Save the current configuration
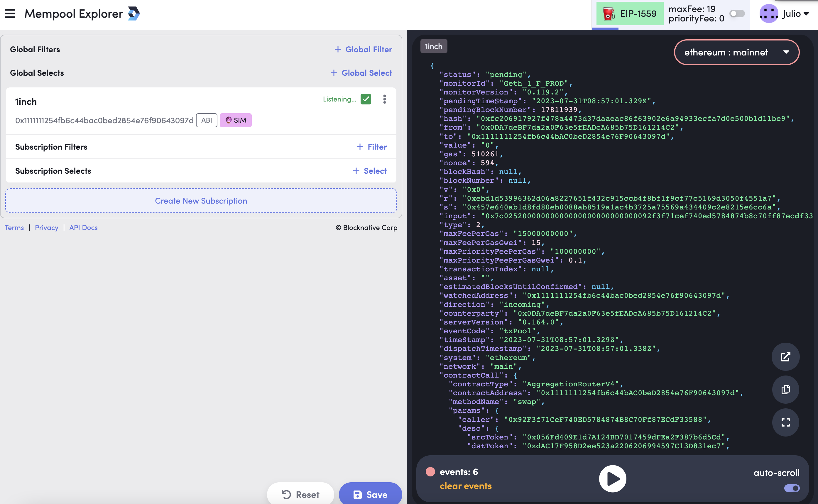This screenshot has width=818, height=504. point(370,494)
